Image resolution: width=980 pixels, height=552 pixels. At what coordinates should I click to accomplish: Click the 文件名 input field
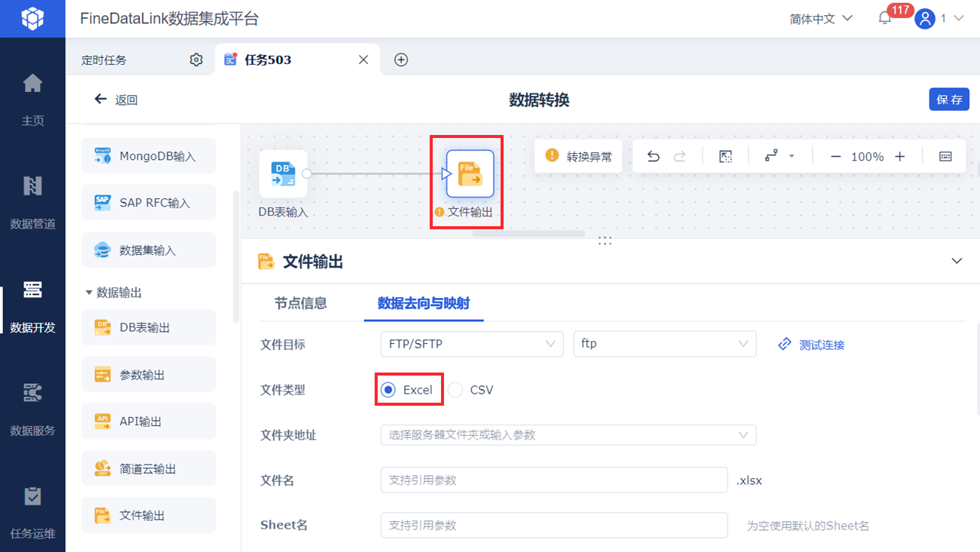coord(554,480)
